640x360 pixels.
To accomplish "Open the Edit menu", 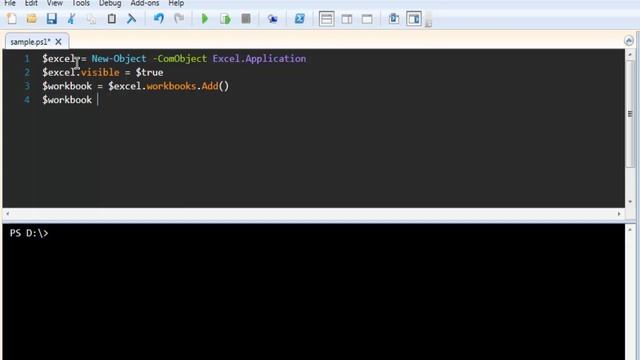I will 31,3.
